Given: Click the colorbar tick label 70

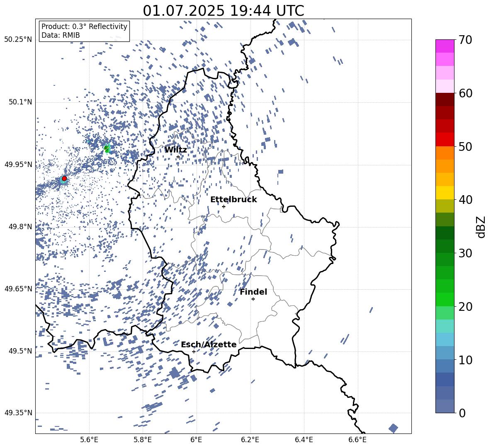Looking at the screenshot, I should point(465,40).
